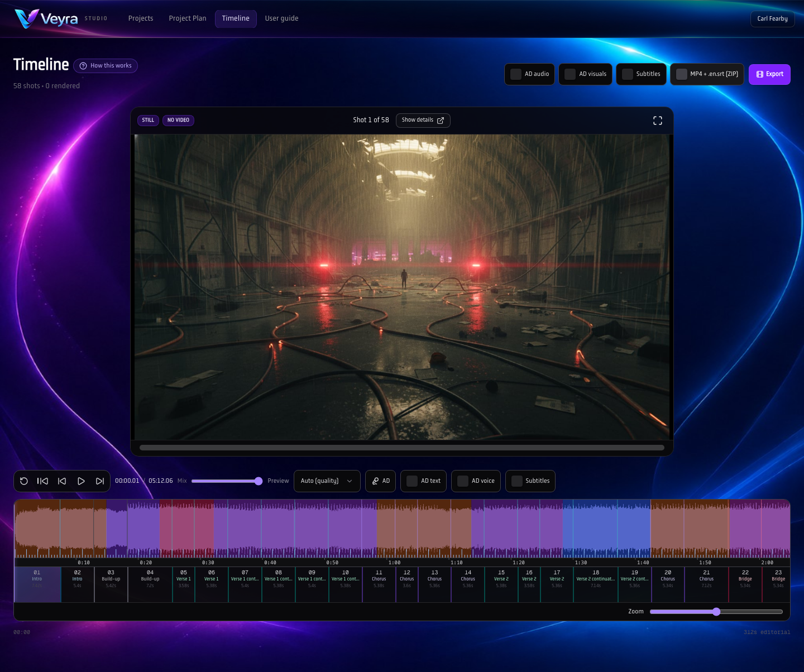This screenshot has height=672, width=804.
Task: Click How this works help button
Action: point(106,66)
